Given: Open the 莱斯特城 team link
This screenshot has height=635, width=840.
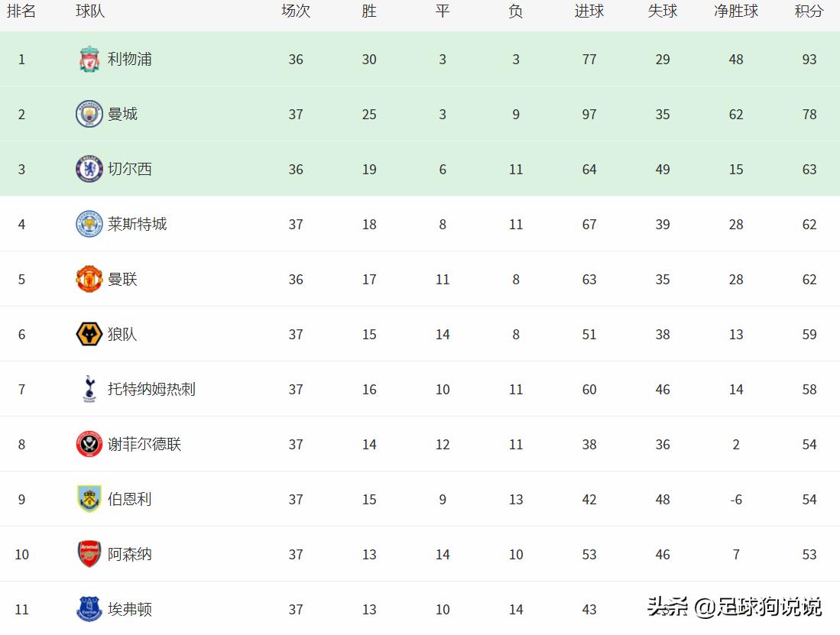Looking at the screenshot, I should pyautogui.click(x=137, y=225).
